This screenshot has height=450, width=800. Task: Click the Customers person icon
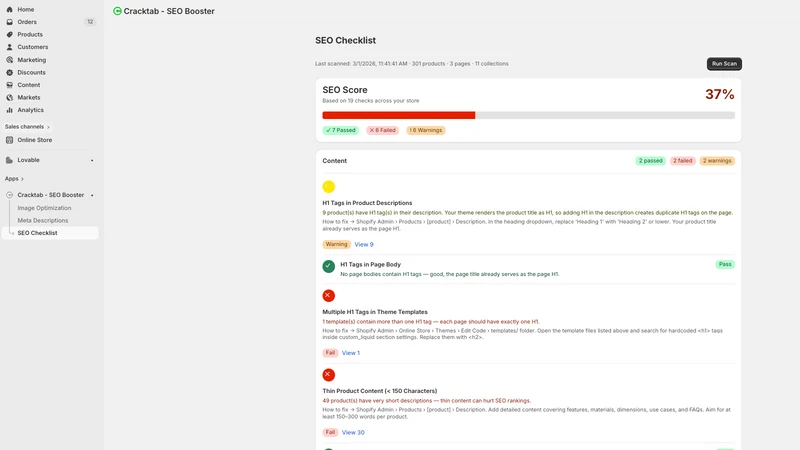(9, 47)
